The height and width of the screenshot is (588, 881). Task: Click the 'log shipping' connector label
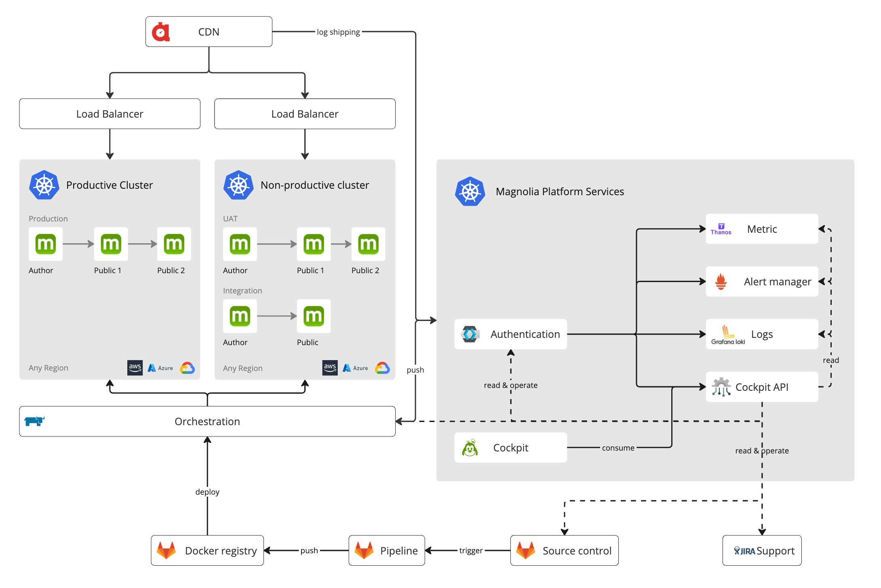(338, 32)
